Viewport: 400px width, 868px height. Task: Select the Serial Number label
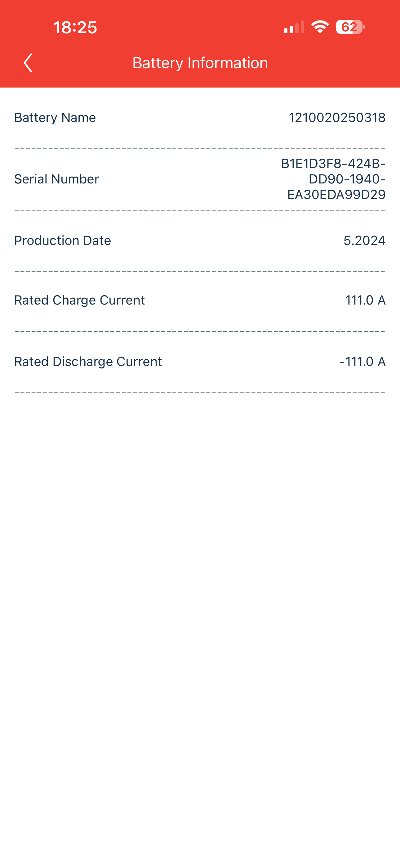pos(56,179)
